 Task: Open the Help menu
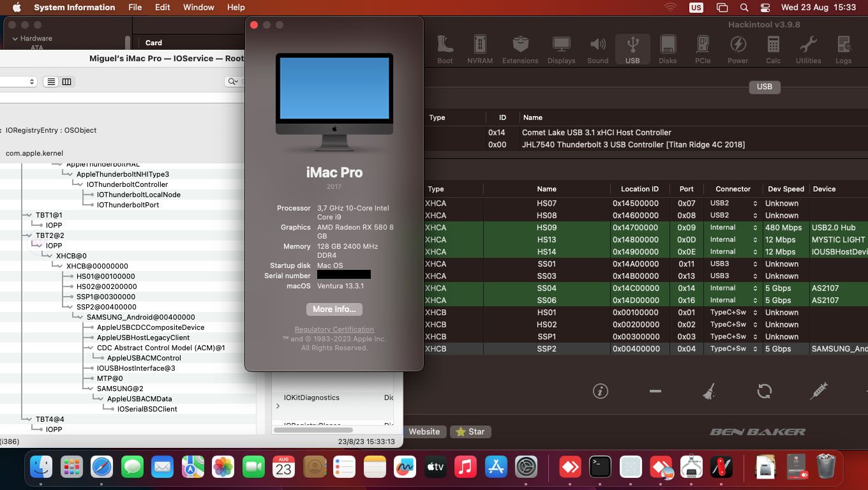click(236, 8)
